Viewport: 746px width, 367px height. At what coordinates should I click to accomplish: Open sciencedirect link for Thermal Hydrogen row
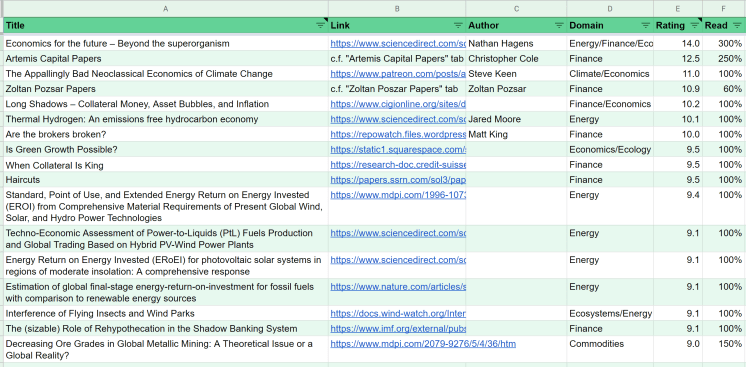pos(398,119)
